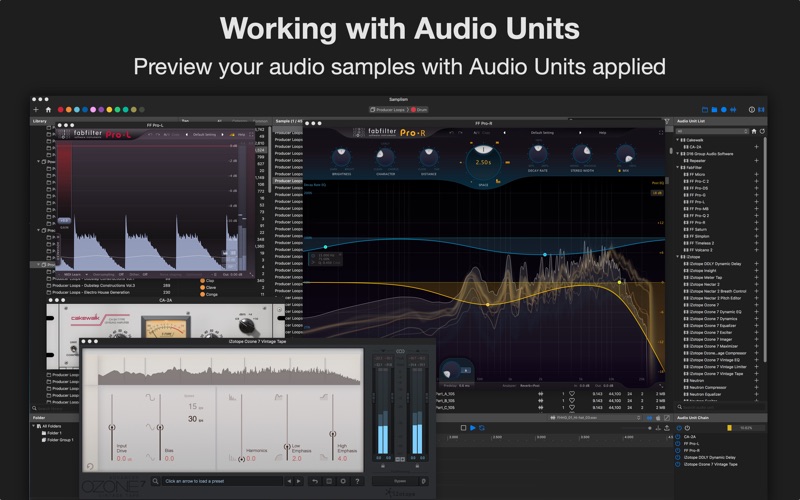Click the Audio Unit Chain panel header
800x500 pixels.
692,418
